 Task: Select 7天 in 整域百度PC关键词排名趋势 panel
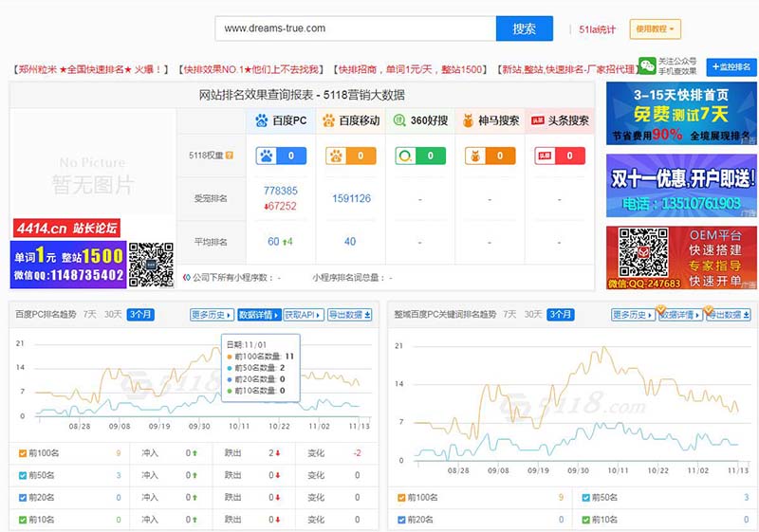point(509,315)
